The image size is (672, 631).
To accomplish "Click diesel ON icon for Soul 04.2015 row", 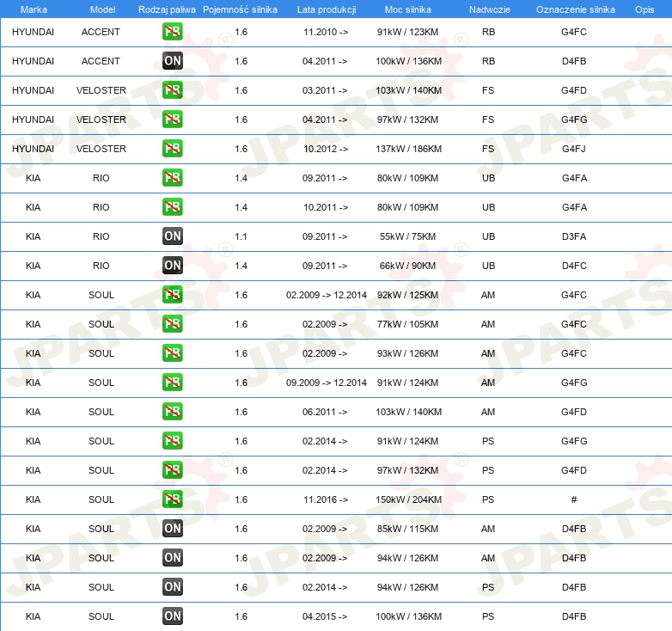I will pos(172,616).
